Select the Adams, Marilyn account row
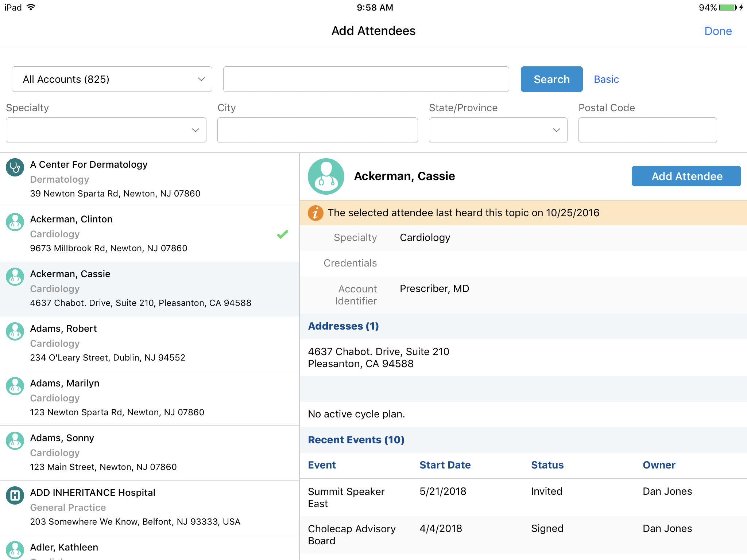This screenshot has width=747, height=560. 150,398
